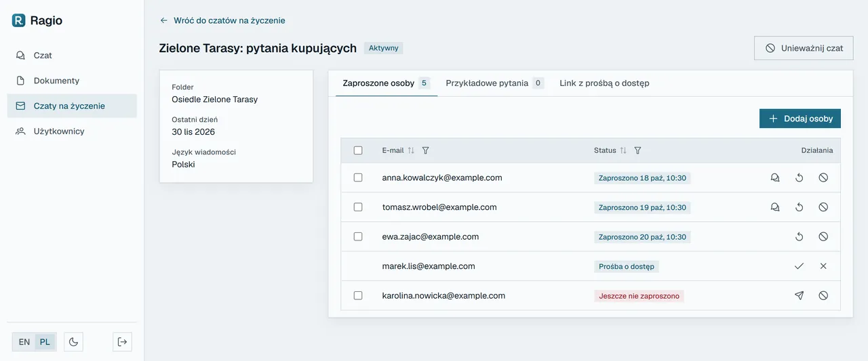
Task: Resend invitation to tomasz.wrobel@example.com
Action: pyautogui.click(x=800, y=207)
